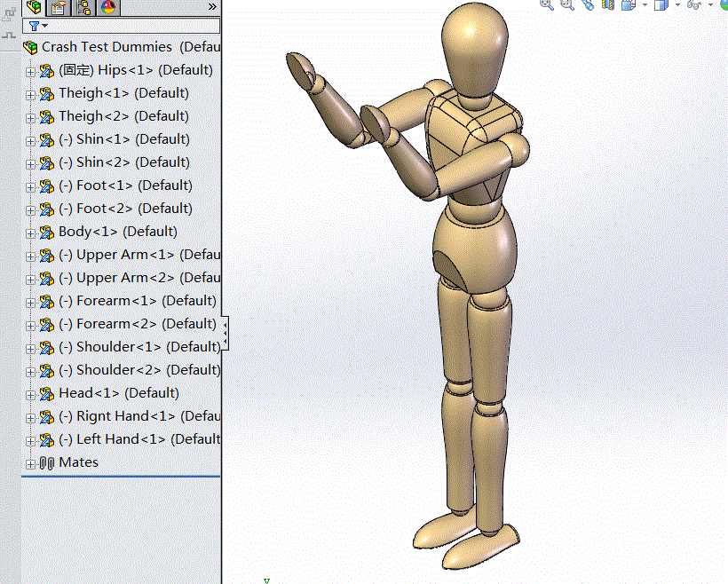
Task: Expand the Foot<1> component node
Action: (x=30, y=187)
